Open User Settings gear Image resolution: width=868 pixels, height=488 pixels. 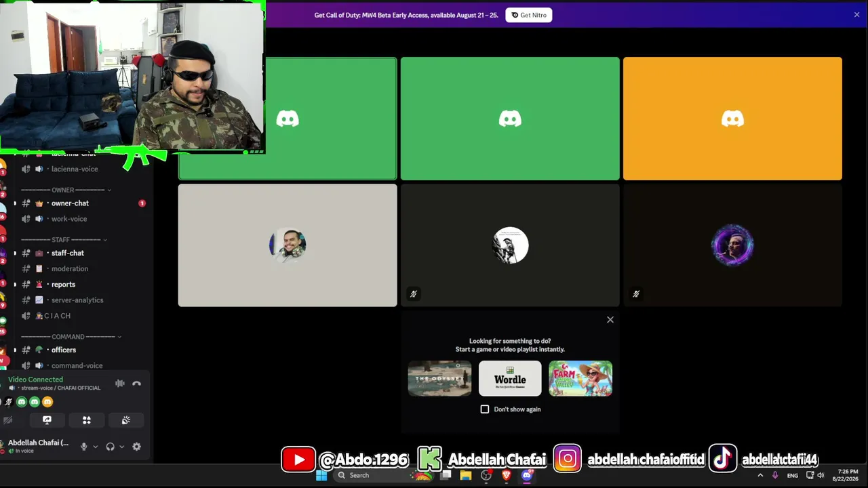(136, 447)
